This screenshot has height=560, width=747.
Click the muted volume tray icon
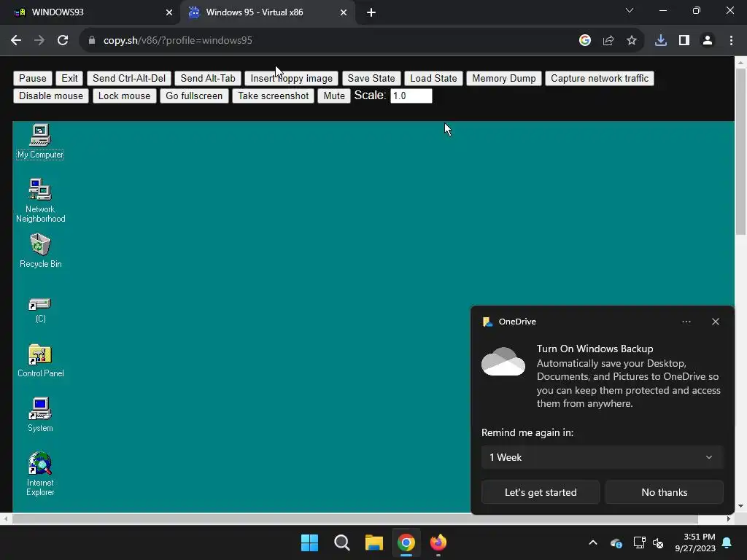(658, 542)
